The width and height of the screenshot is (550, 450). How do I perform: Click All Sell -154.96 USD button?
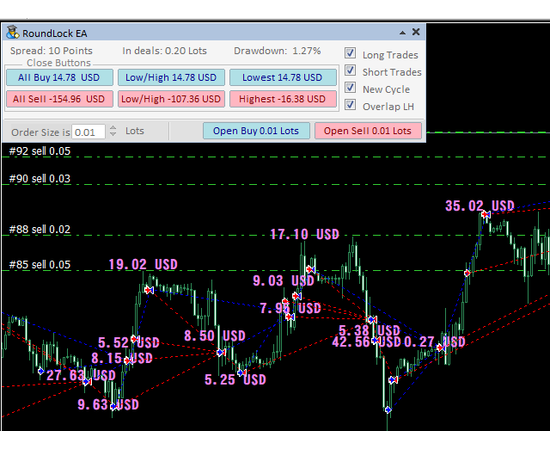click(x=59, y=99)
